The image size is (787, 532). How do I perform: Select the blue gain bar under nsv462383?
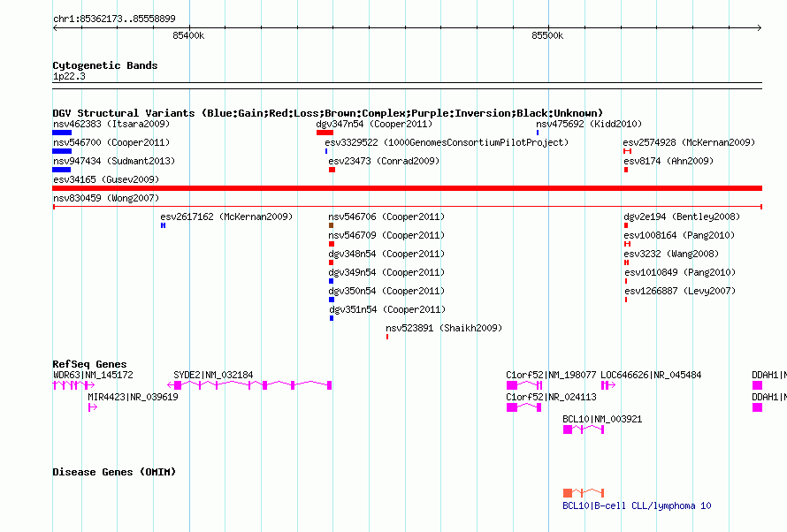pyautogui.click(x=62, y=133)
